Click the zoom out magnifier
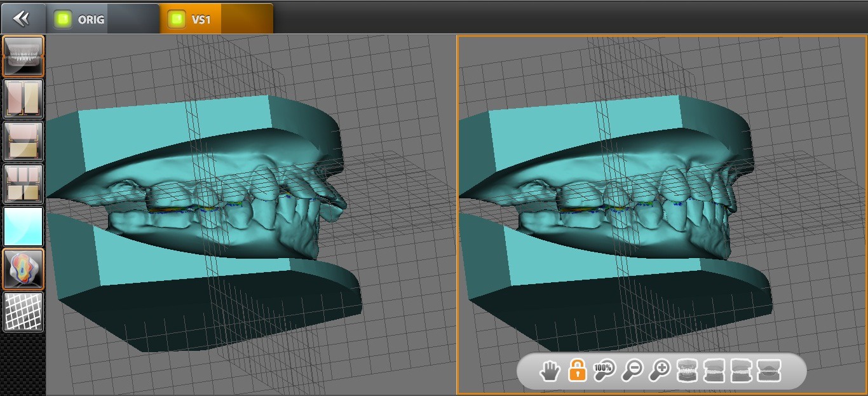Screen dimensions: 868x396 [631, 371]
